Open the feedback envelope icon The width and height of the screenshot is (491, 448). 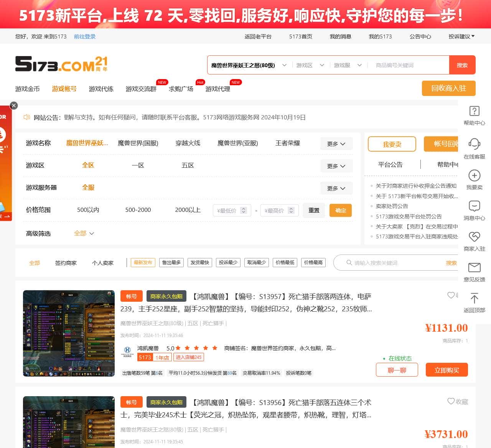[x=475, y=268]
